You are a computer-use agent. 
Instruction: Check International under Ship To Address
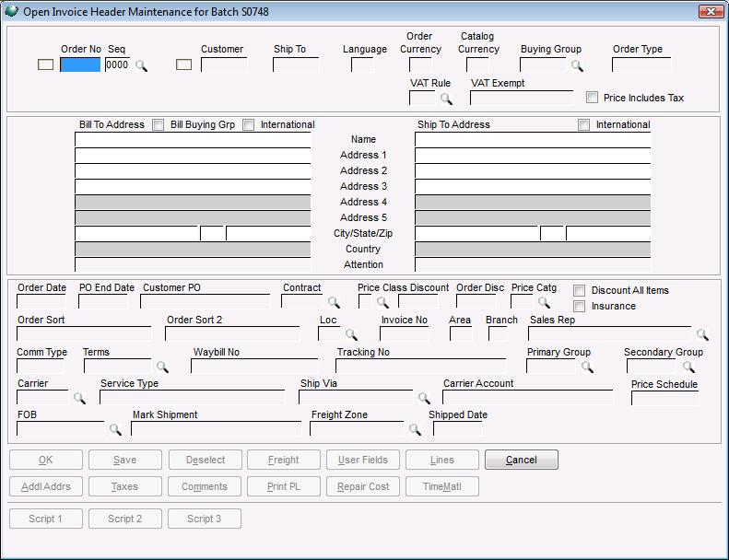(x=583, y=124)
